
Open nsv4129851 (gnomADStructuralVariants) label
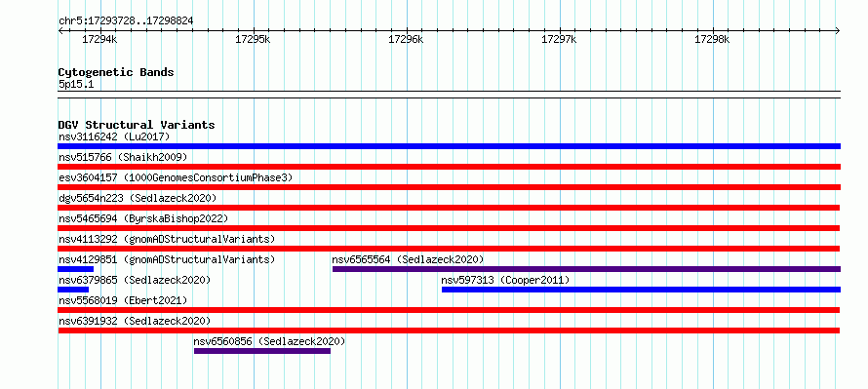167,259
